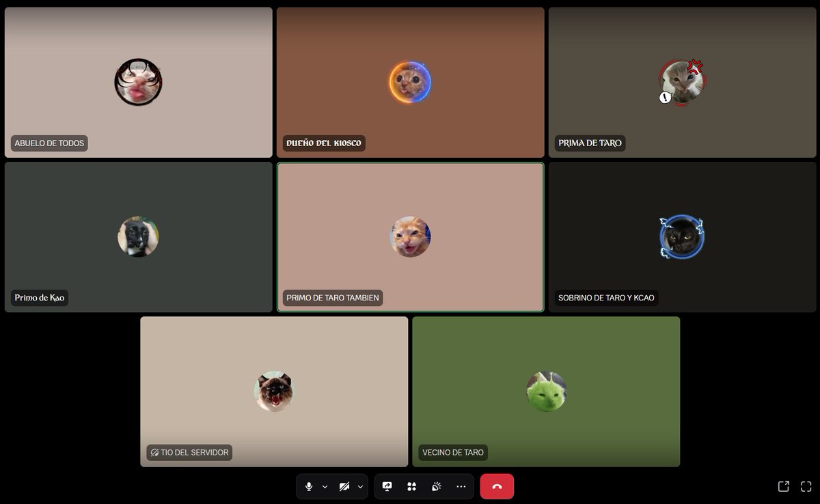Click muted-mic icon beside TIO DEL SERVIDOR

154,452
